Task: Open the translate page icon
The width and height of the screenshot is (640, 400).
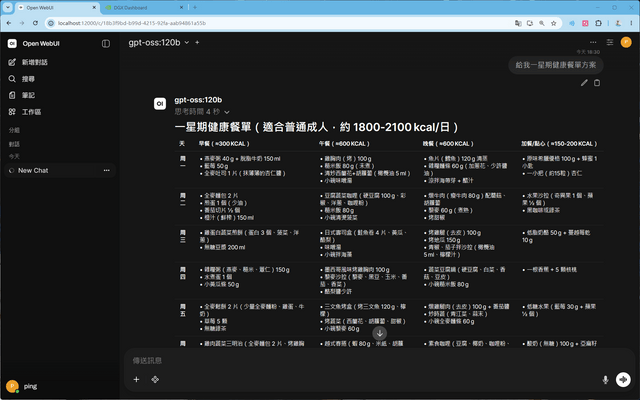Action: [518, 23]
